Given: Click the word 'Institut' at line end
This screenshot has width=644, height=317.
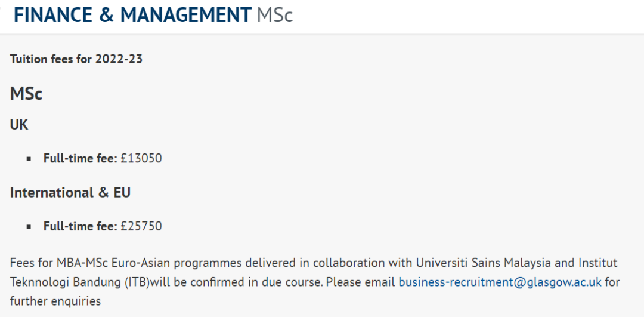Looking at the screenshot, I should (x=597, y=263).
